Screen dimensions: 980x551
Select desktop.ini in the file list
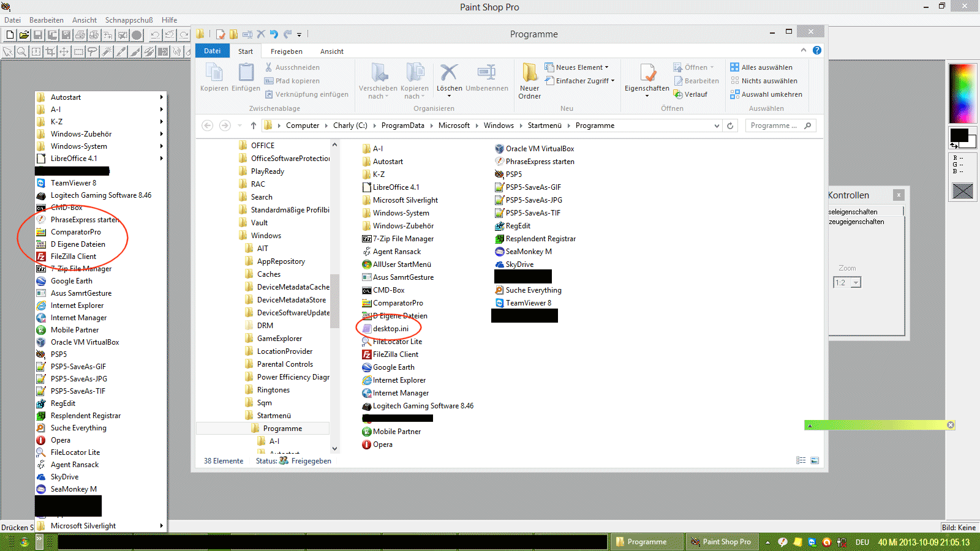[x=385, y=329]
